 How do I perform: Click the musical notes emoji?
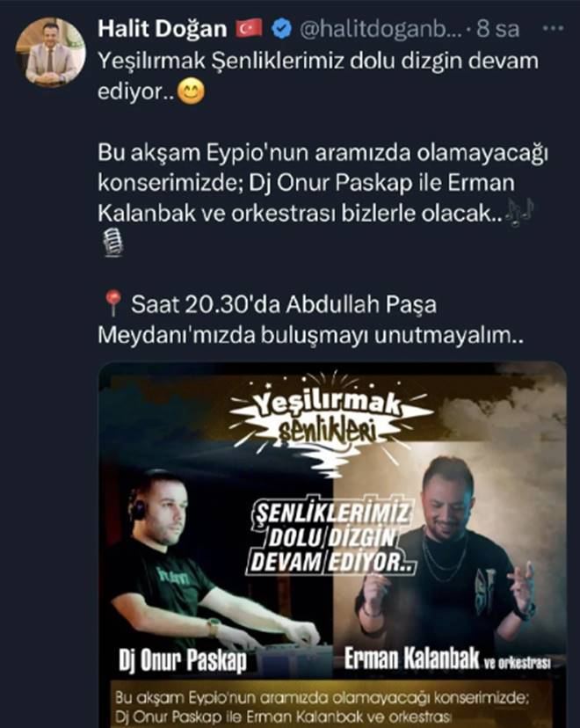519,213
